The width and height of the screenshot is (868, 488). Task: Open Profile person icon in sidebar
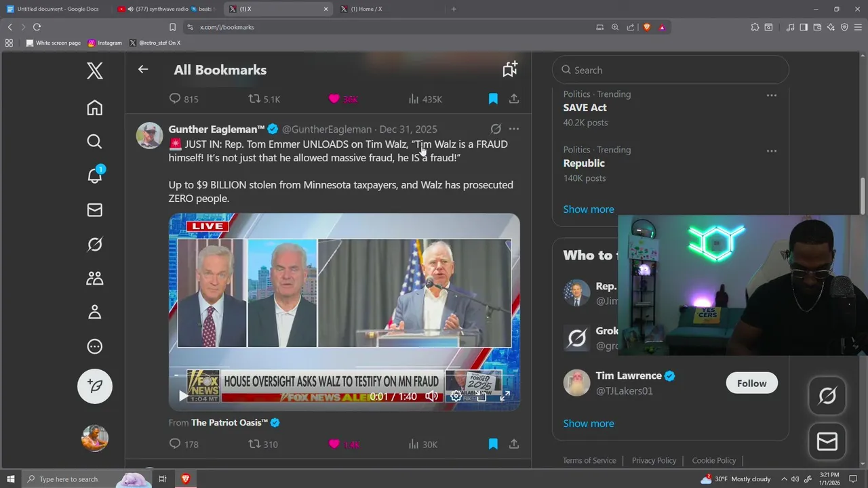click(95, 312)
